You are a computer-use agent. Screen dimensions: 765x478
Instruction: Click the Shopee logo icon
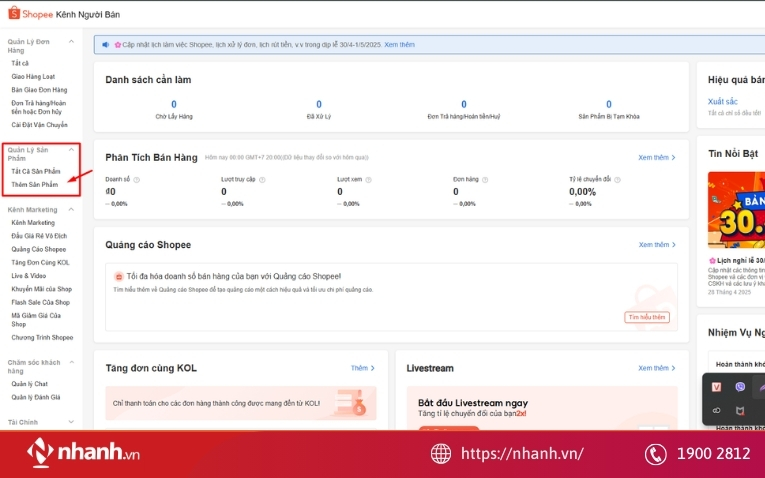[14, 13]
